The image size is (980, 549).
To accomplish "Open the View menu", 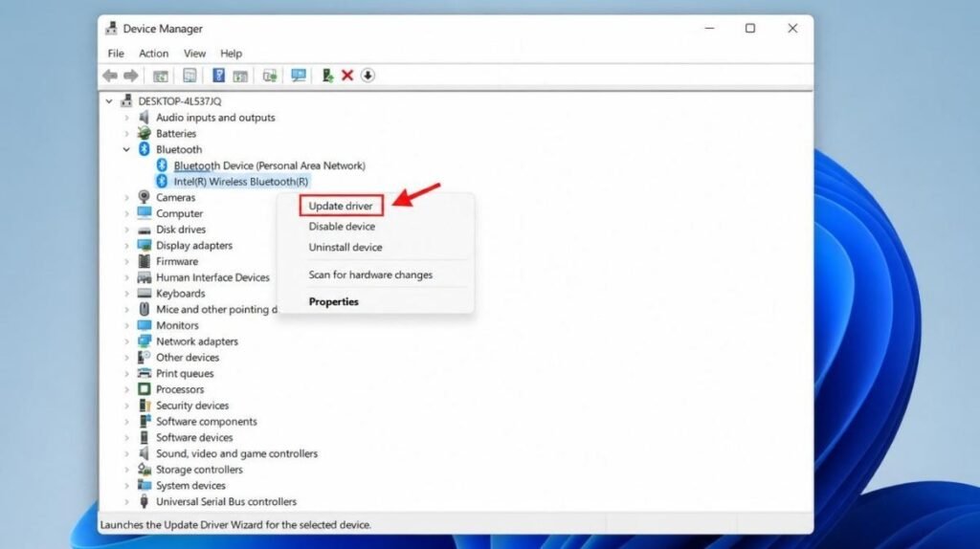I will click(194, 54).
